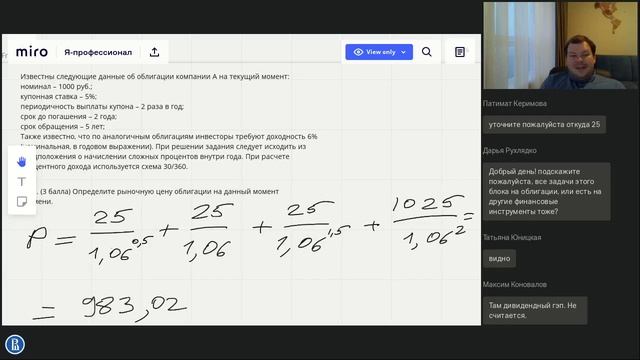Click chat sender name Максим Коновалов
Screen dimensions: 640x360
[514, 284]
